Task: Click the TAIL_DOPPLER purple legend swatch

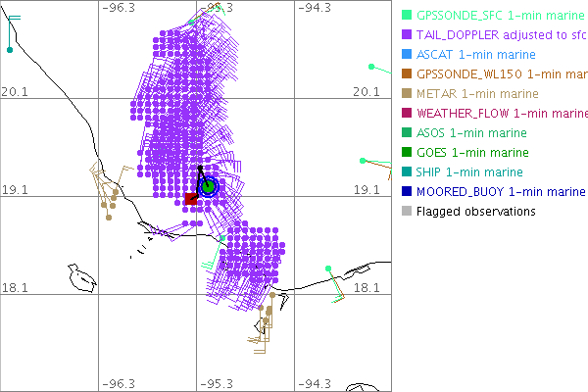Action: [x=407, y=34]
